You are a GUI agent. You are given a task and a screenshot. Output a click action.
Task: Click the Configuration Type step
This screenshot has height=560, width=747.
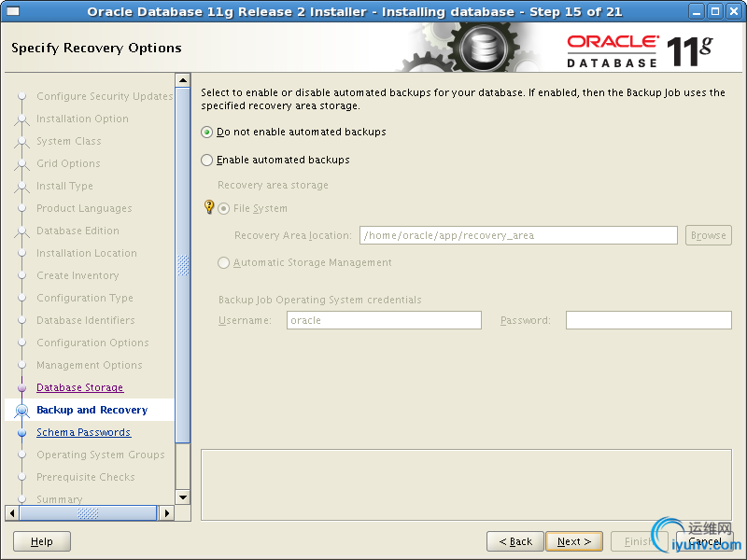click(x=85, y=298)
